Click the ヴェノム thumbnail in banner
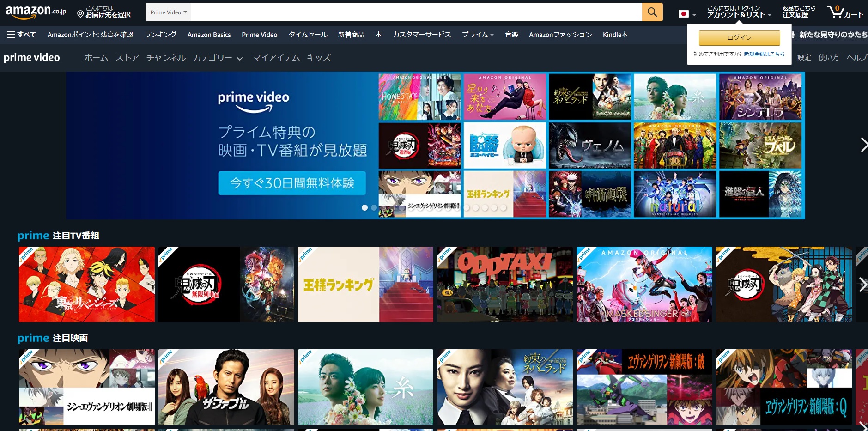 [590, 146]
